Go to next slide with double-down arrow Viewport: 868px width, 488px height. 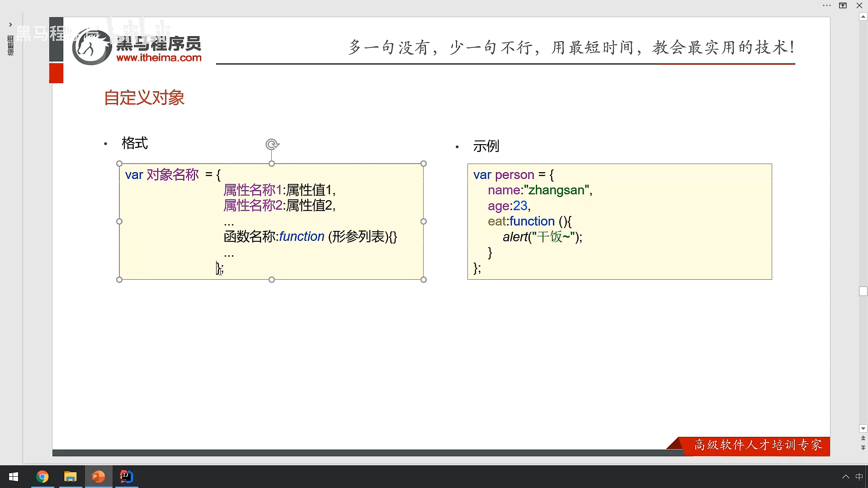(x=863, y=447)
